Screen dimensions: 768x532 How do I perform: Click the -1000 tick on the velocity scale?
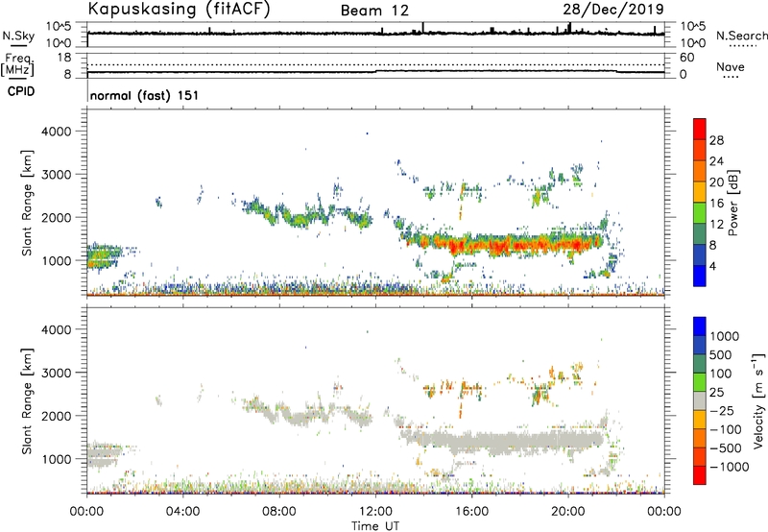click(x=729, y=467)
